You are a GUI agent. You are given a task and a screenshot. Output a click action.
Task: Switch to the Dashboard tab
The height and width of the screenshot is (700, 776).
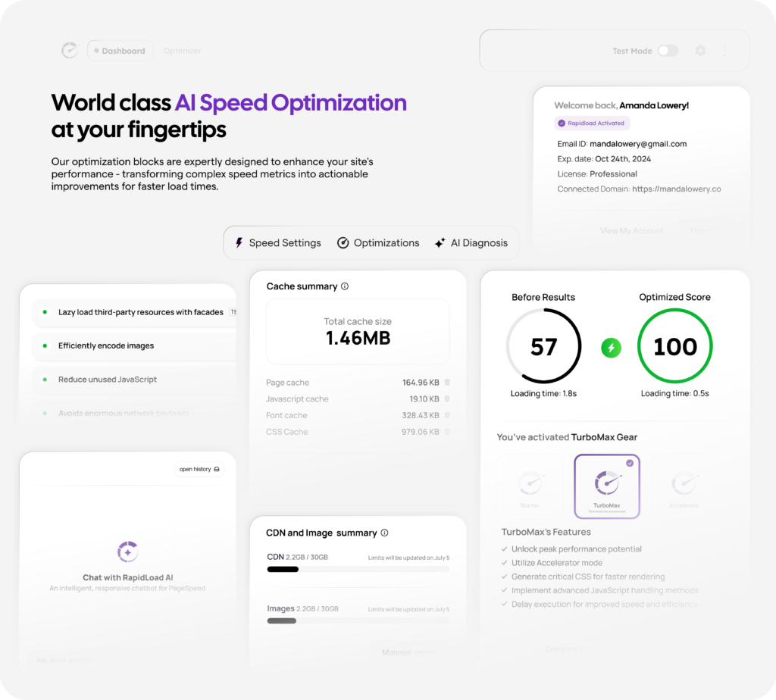(x=120, y=51)
